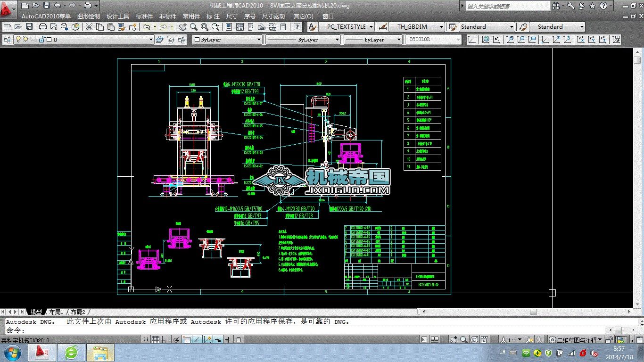644x362 pixels.
Task: Click the Plot Preview icon
Action: point(54,27)
